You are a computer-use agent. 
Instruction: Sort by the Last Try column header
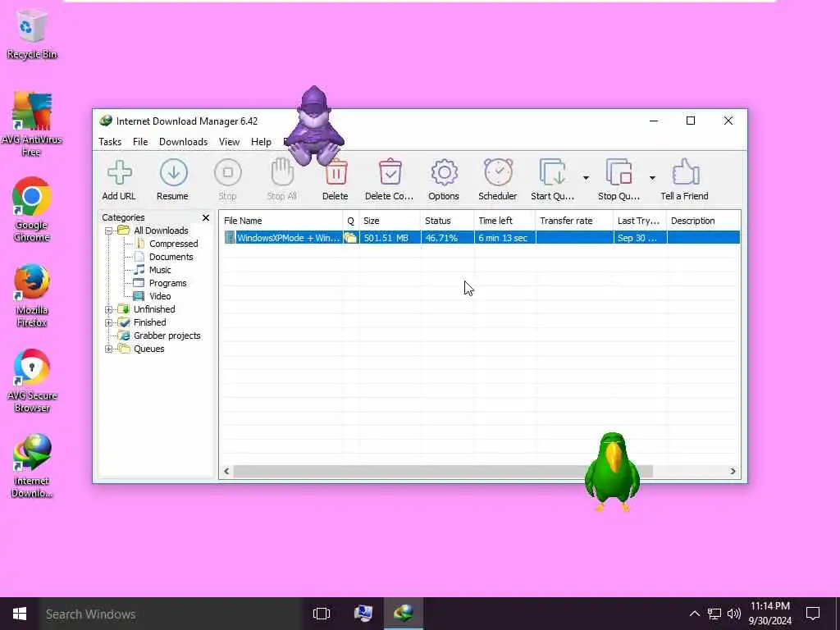coord(640,221)
